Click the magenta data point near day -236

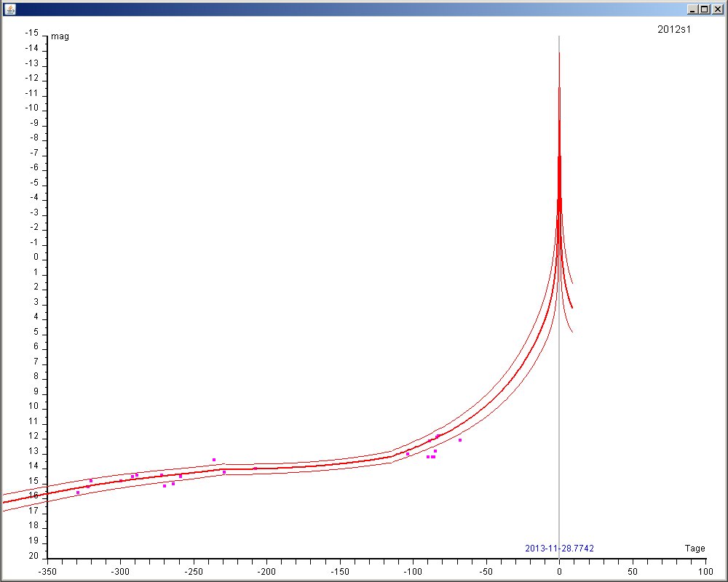[214, 460]
